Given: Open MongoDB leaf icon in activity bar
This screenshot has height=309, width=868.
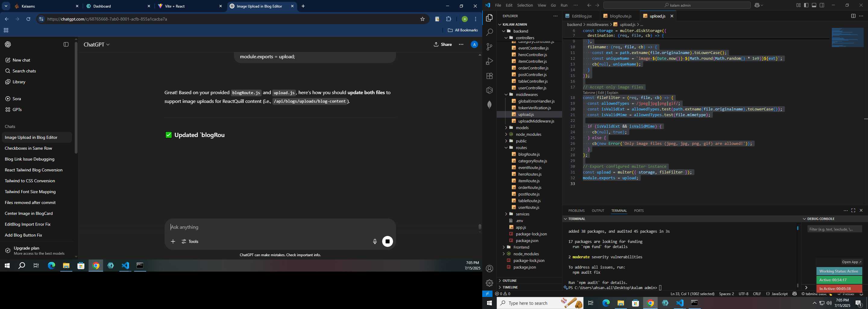Looking at the screenshot, I should tap(489, 105).
